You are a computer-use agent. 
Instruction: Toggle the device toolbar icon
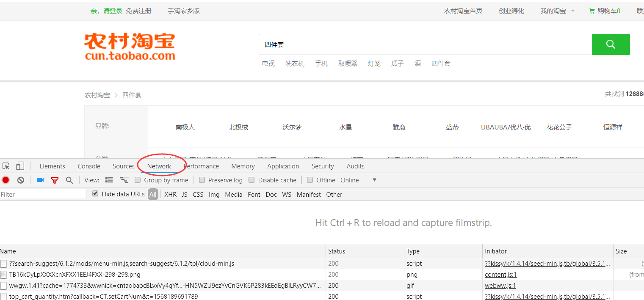pyautogui.click(x=20, y=166)
